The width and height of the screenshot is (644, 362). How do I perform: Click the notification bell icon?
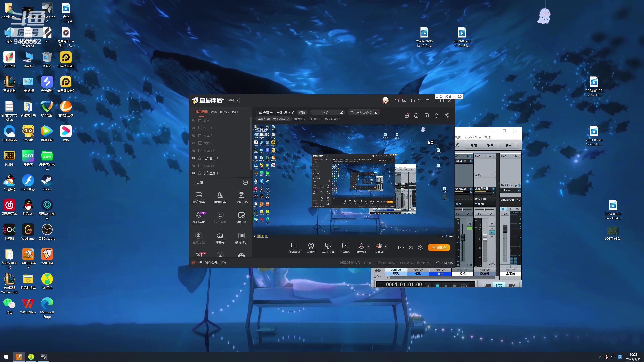tap(436, 115)
